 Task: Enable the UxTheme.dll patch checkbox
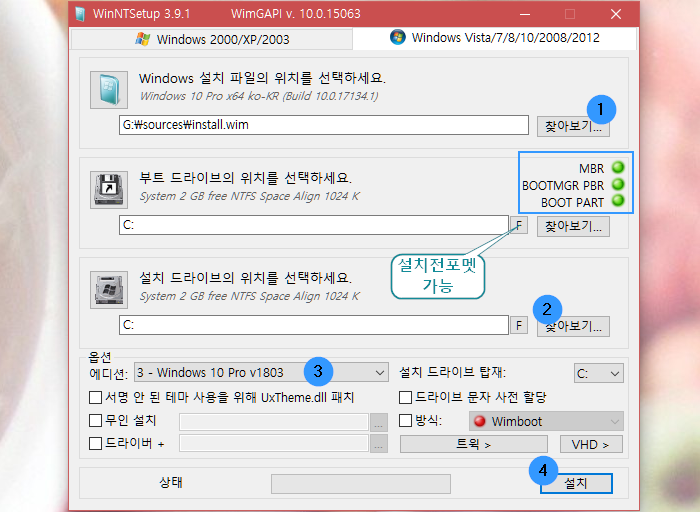point(96,397)
